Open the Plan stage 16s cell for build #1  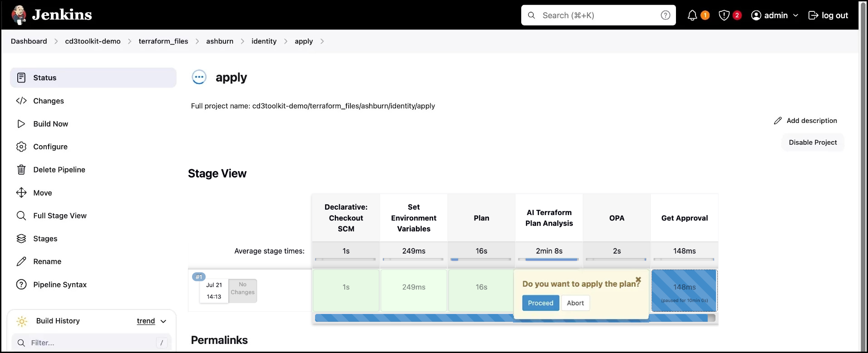pos(481,291)
